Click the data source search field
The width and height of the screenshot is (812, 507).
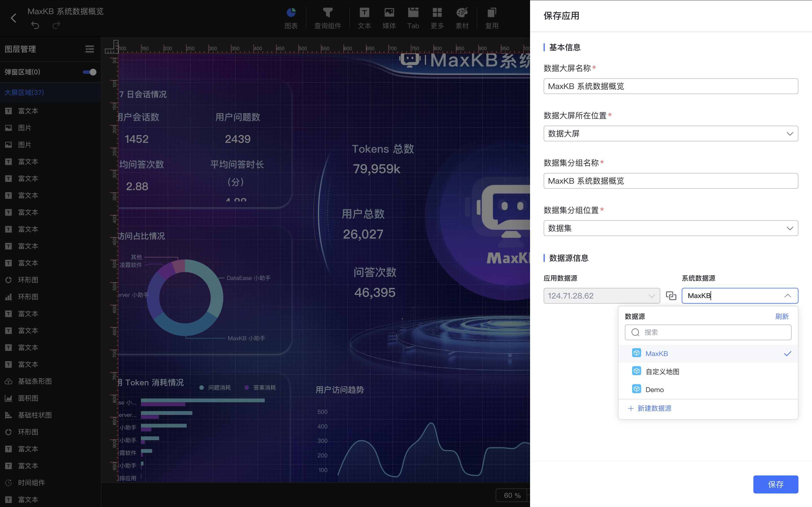point(708,332)
